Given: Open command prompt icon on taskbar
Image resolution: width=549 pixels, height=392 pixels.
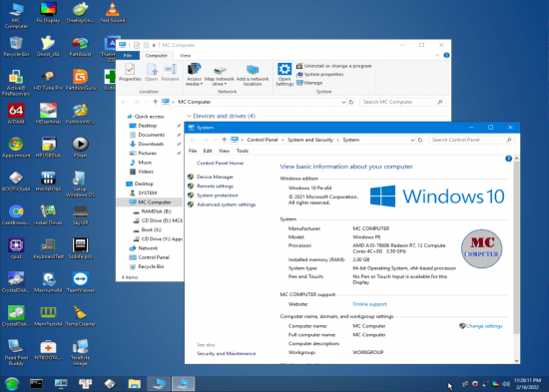Looking at the screenshot, I should pyautogui.click(x=36, y=384).
